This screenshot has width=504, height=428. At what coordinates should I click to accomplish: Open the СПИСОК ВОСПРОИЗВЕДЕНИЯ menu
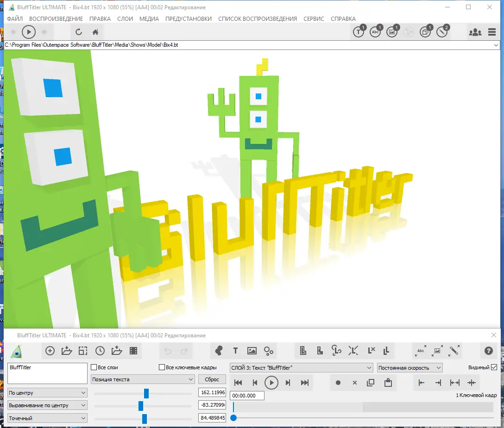(258, 19)
